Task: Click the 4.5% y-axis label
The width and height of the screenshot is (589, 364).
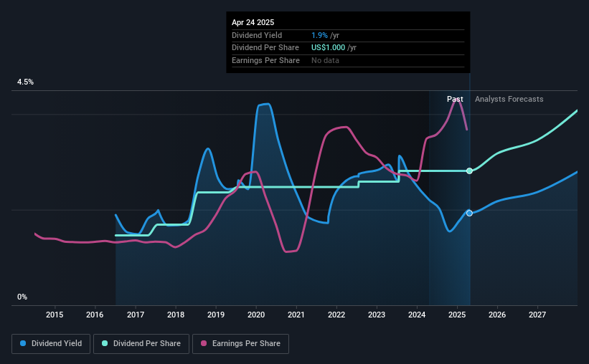Action: (x=25, y=82)
